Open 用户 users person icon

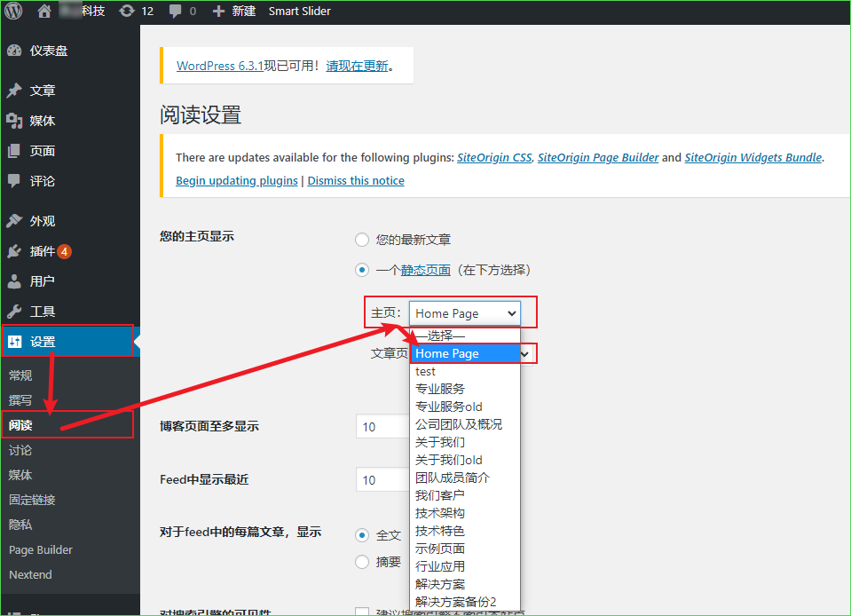click(15, 281)
